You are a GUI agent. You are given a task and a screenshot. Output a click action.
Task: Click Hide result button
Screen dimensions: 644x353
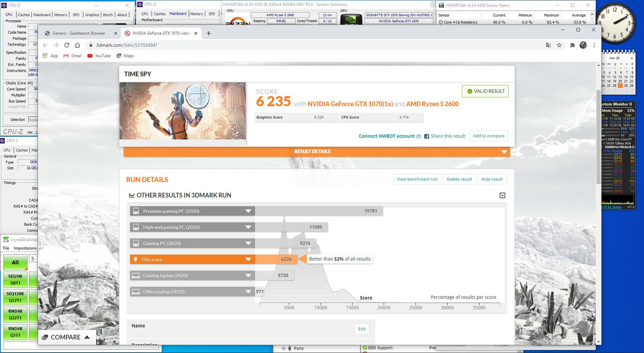click(492, 179)
